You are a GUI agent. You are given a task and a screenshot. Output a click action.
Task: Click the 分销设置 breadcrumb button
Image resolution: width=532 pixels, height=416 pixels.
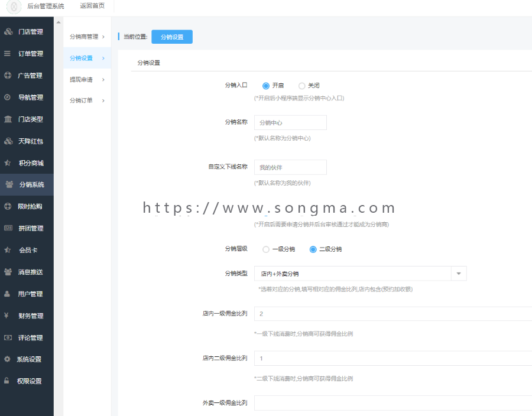(x=173, y=36)
